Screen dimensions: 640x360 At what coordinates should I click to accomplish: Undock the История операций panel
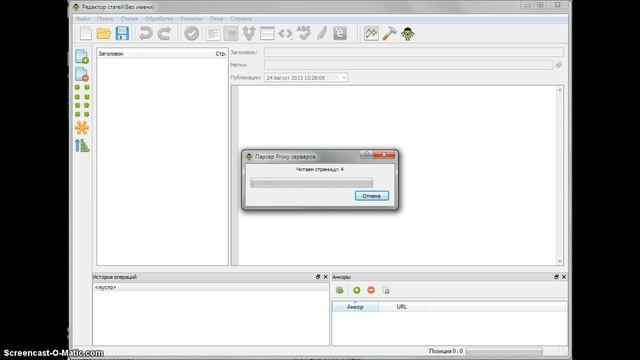pyautogui.click(x=318, y=277)
